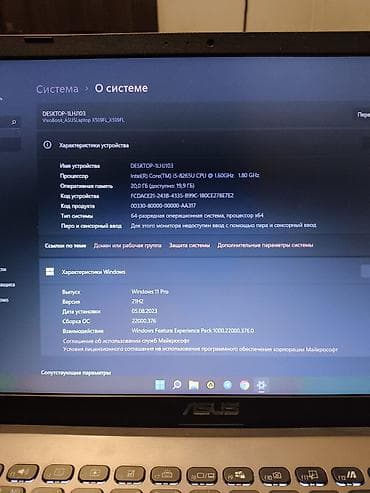The width and height of the screenshot is (370, 493).
Task: Select the 64-разрядная system type text
Action: (x=197, y=215)
